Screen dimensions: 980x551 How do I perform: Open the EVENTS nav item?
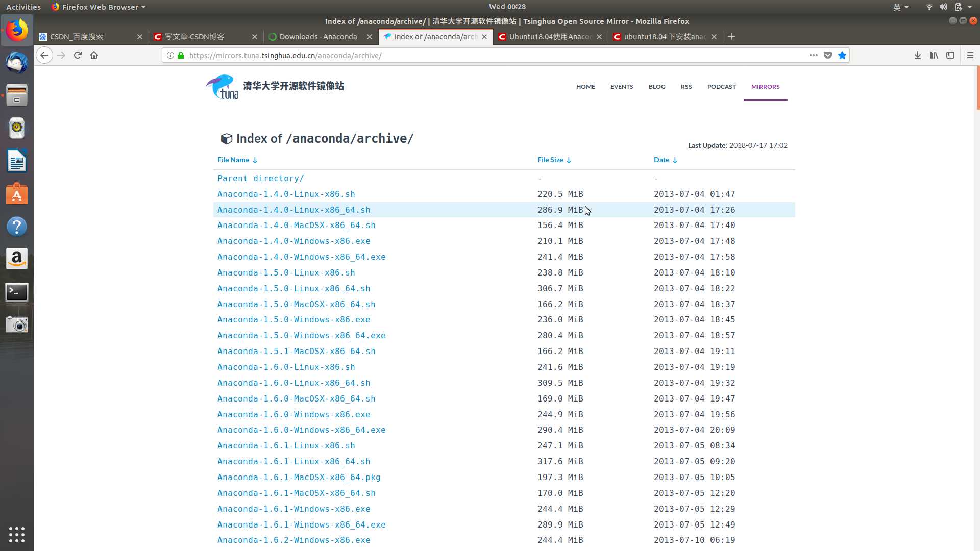tap(622, 87)
